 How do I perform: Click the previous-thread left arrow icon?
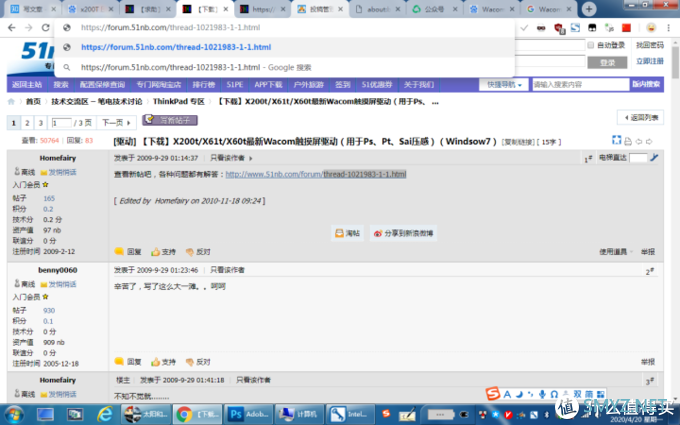coord(638,141)
